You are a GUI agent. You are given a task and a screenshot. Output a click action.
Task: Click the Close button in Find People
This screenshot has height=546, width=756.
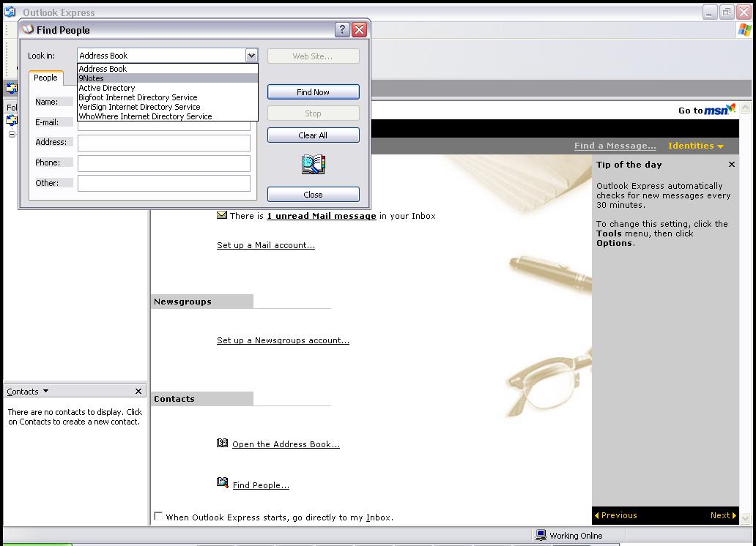click(x=314, y=195)
